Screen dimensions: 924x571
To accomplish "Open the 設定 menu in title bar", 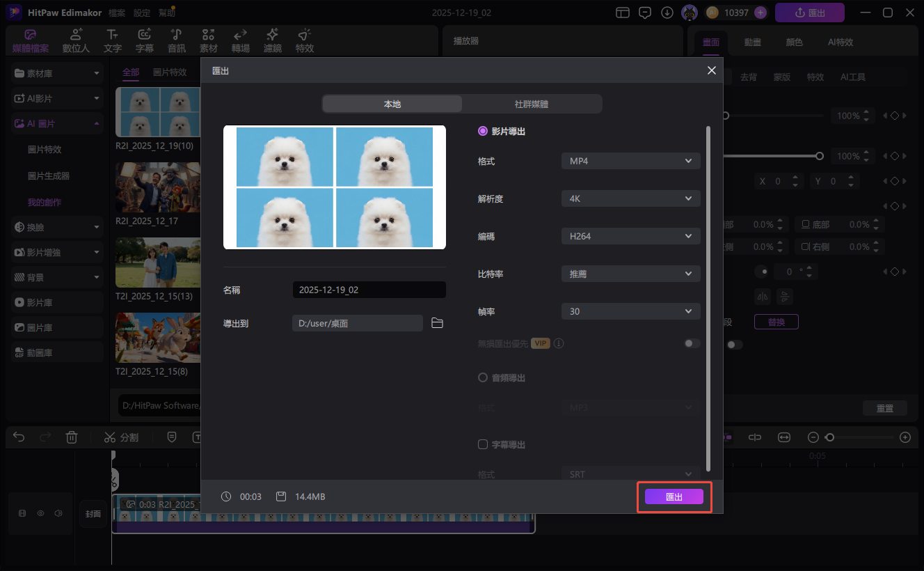I will click(x=142, y=13).
